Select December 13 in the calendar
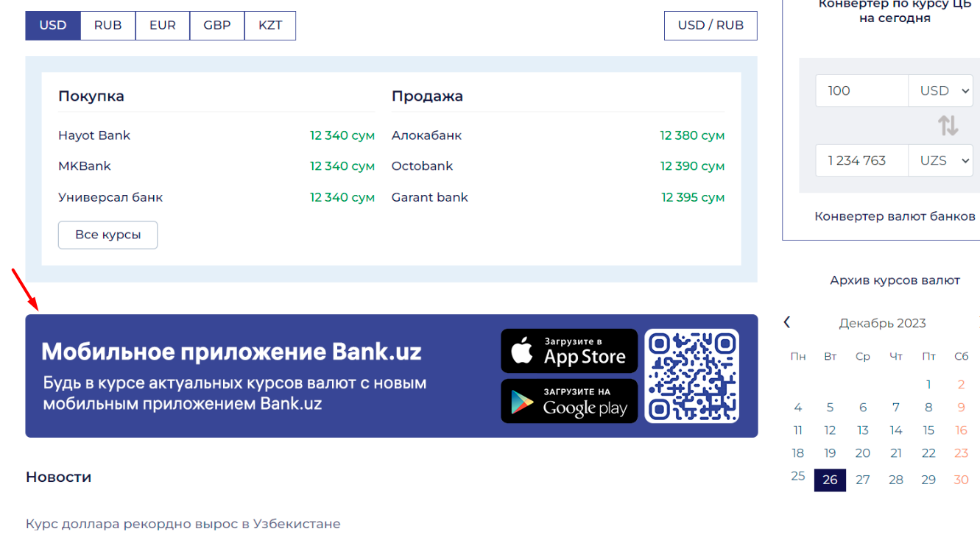Viewport: 980px width, 540px height. pyautogui.click(x=863, y=430)
